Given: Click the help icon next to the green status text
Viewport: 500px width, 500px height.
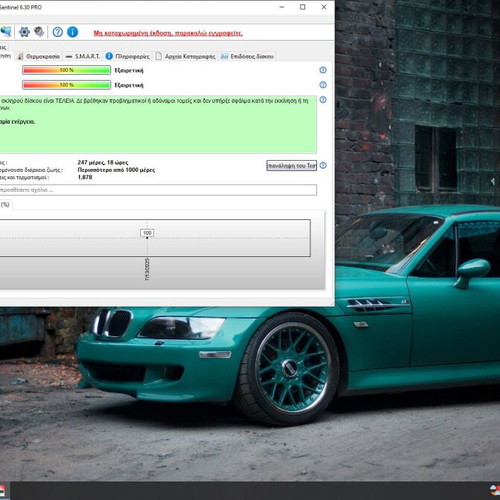Looking at the screenshot, I should coord(323,100).
